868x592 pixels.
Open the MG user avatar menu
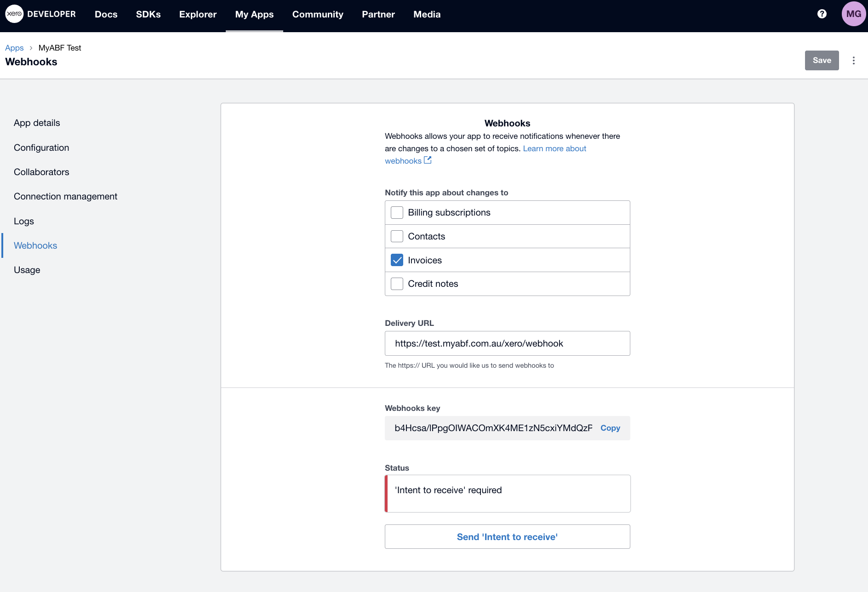pyautogui.click(x=853, y=14)
